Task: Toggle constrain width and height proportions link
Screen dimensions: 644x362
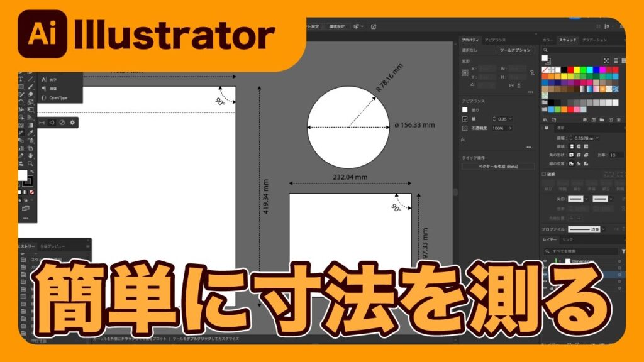Action: pyautogui.click(x=532, y=73)
